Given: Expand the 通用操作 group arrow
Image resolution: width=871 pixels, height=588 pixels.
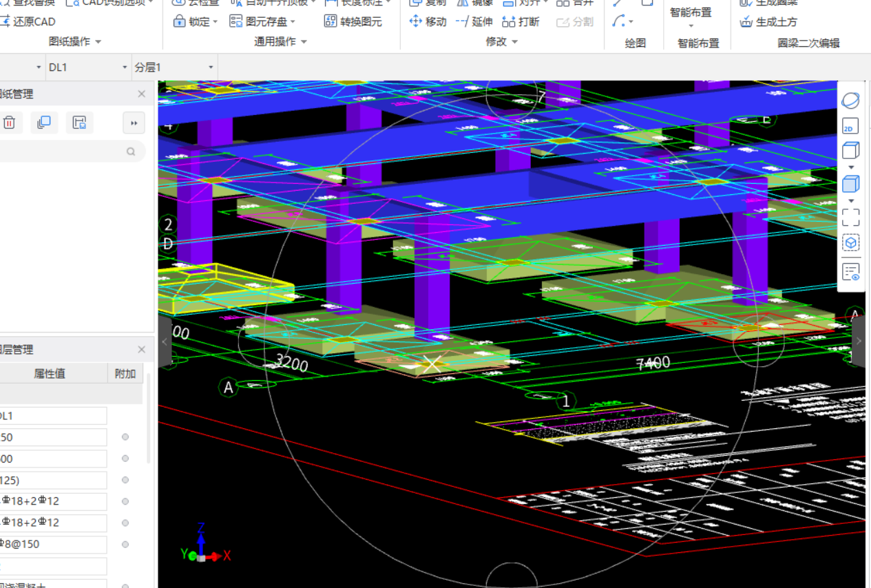Looking at the screenshot, I should 304,42.
